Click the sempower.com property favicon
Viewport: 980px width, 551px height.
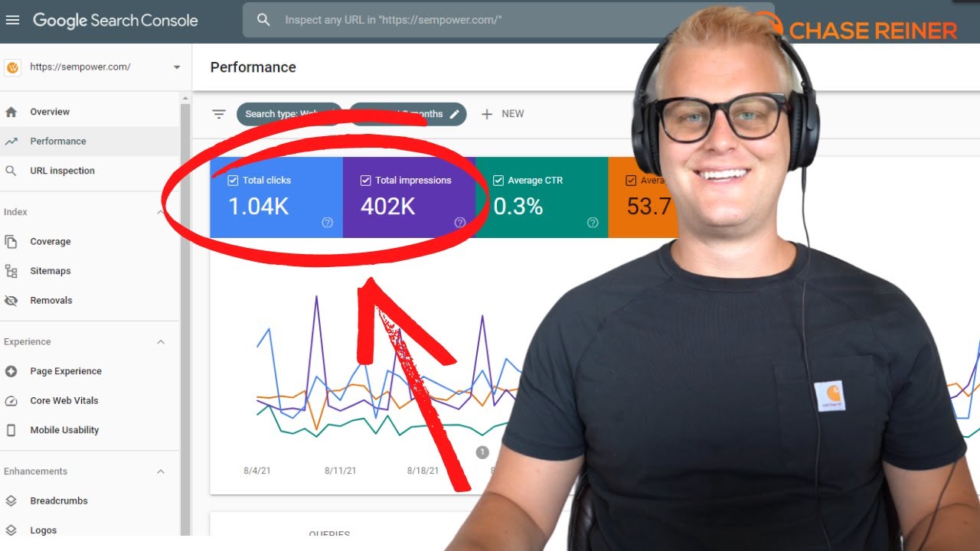[x=12, y=67]
